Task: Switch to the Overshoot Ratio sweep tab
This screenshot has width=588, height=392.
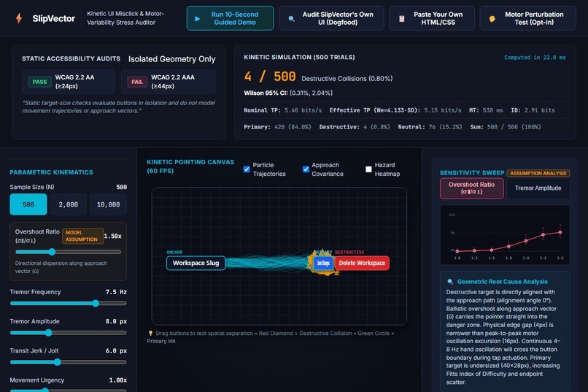Action: click(471, 188)
